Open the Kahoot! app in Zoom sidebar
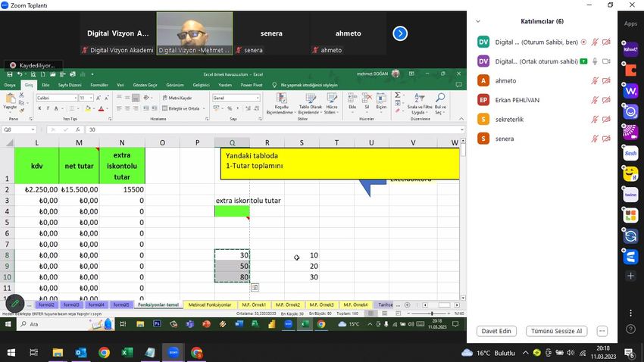Image resolution: width=644 pixels, height=362 pixels. click(630, 49)
